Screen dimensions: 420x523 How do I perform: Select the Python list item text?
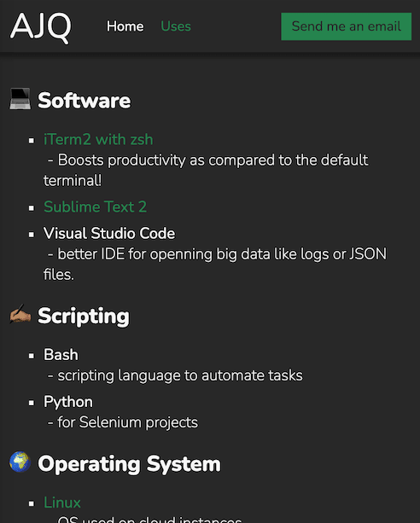[68, 402]
